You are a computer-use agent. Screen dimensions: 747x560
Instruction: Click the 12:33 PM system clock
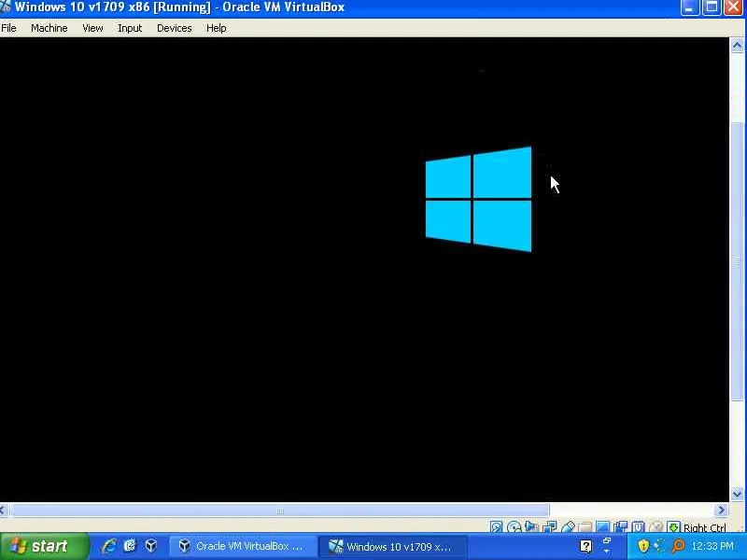pyautogui.click(x=712, y=546)
